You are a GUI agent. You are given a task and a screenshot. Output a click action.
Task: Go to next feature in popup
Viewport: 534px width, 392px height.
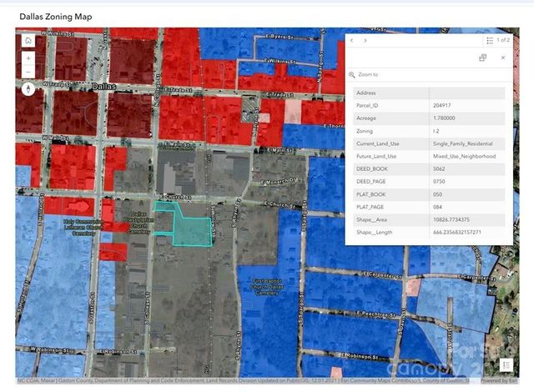[x=365, y=40]
